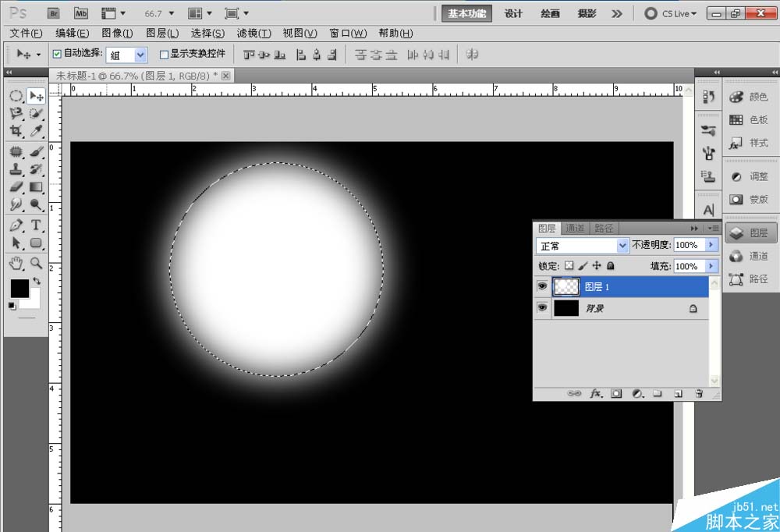Hide 图层 1 with eye icon
The height and width of the screenshot is (532, 780).
tap(542, 286)
